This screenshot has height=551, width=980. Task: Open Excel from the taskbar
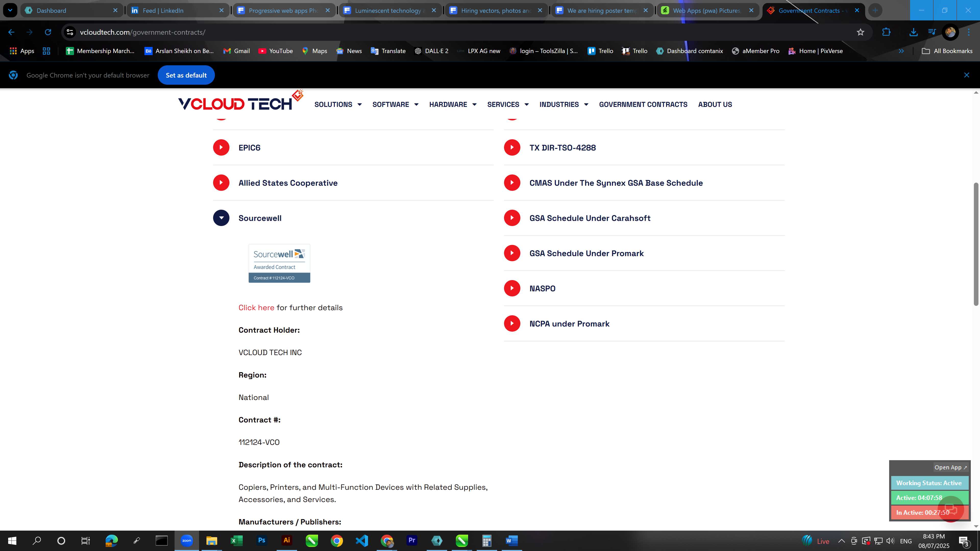pyautogui.click(x=237, y=540)
